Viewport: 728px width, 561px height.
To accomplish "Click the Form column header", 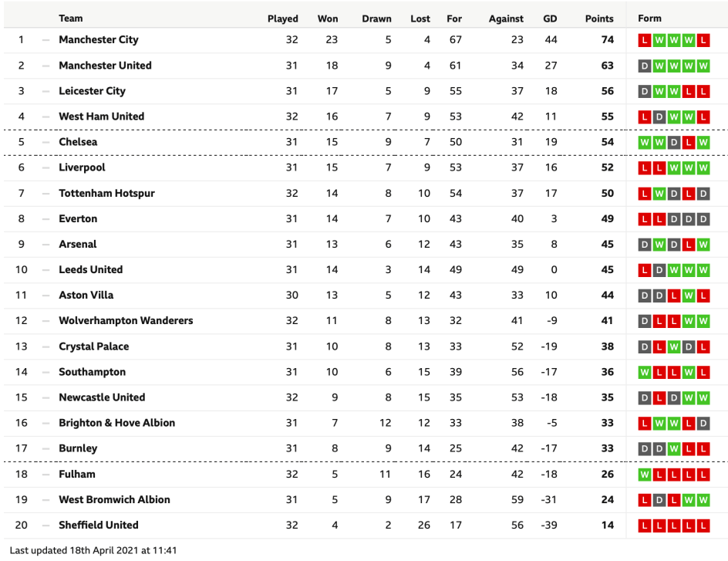I will click(x=649, y=19).
